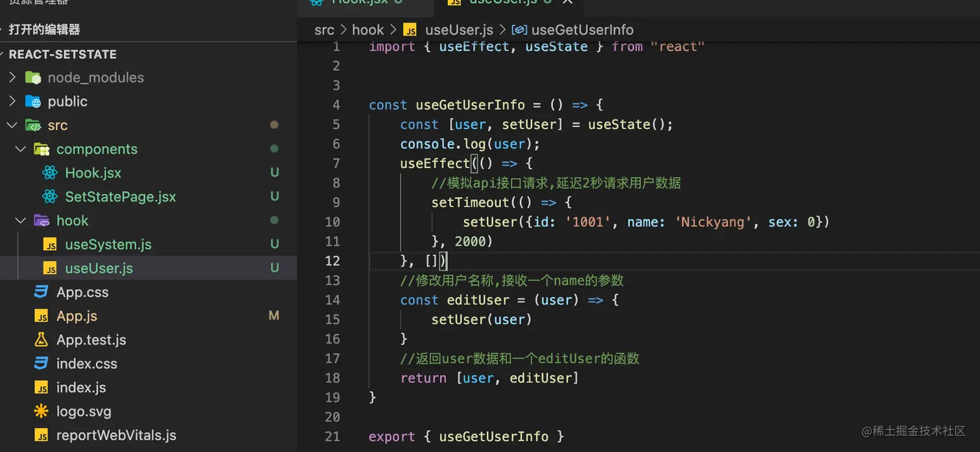The image size is (980, 452).
Task: Click setUser(user) on line 15
Action: point(482,319)
